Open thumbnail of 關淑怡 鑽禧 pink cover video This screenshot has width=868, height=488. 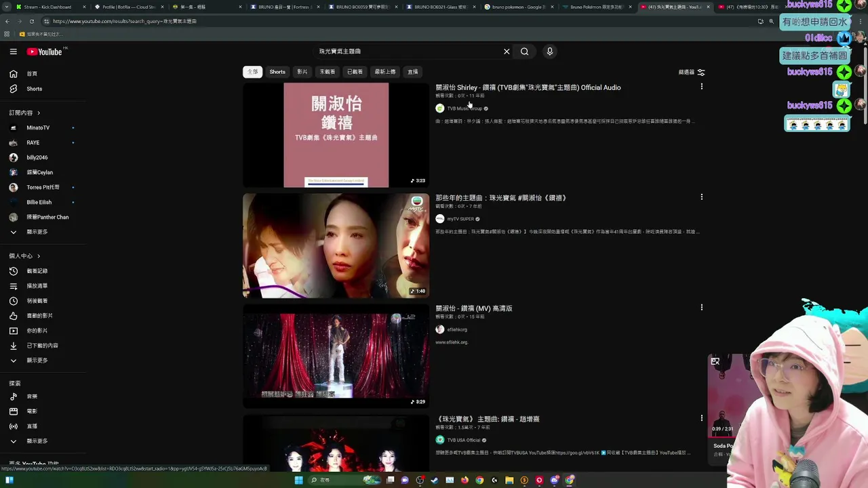[x=336, y=135]
